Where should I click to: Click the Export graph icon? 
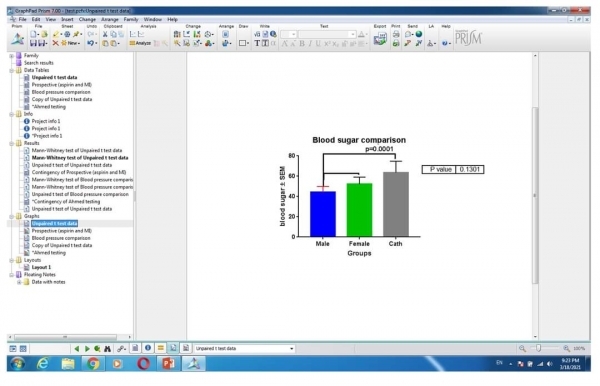pyautogui.click(x=380, y=39)
